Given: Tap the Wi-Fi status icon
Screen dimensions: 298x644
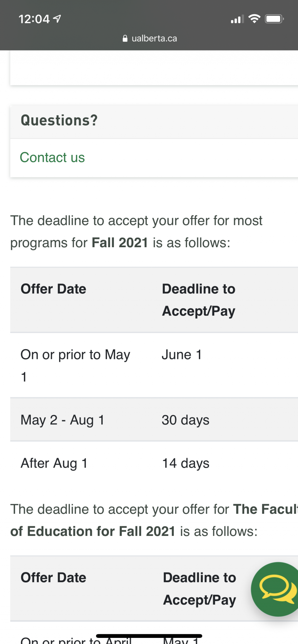Looking at the screenshot, I should click(x=254, y=19).
